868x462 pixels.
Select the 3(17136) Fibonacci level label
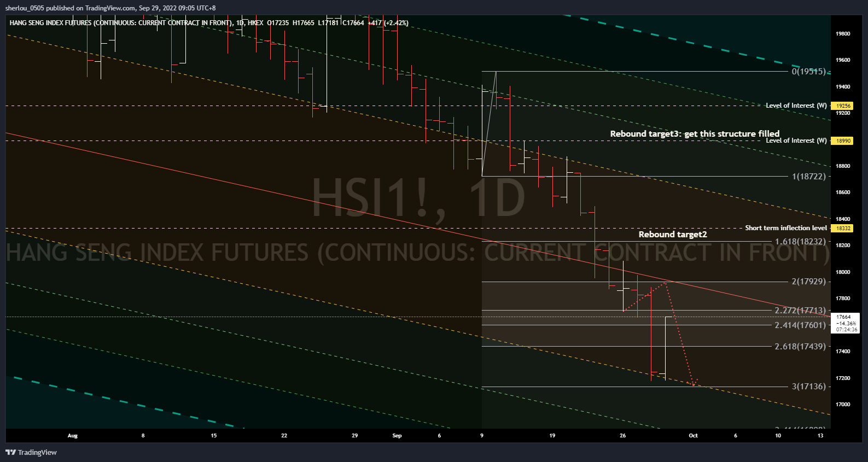809,387
